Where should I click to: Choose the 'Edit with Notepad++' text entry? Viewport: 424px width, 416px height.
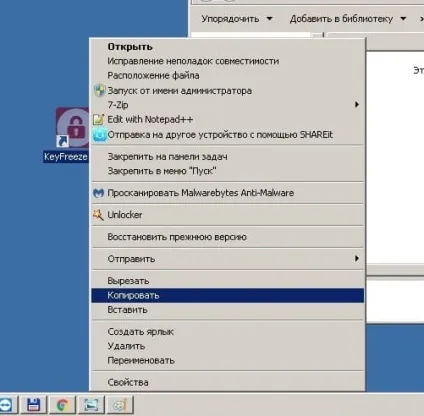[x=150, y=119]
